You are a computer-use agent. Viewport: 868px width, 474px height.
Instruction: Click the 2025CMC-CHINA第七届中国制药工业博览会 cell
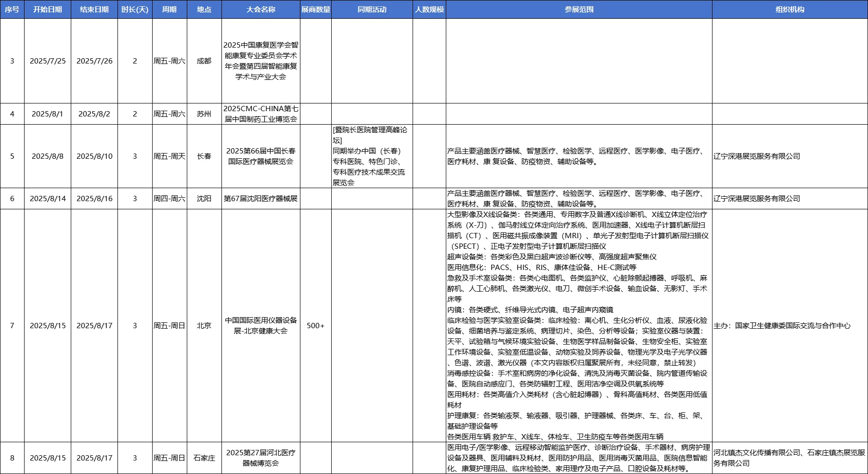[x=261, y=114]
